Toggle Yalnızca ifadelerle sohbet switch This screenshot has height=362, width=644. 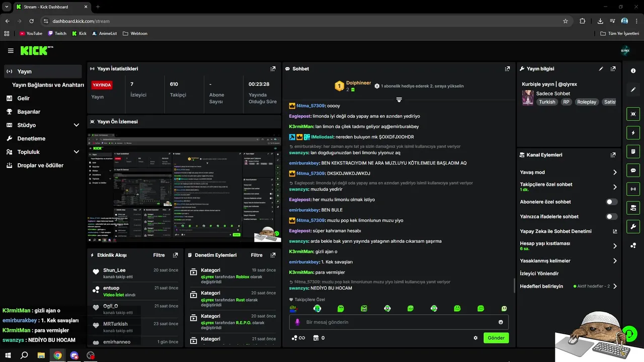tap(611, 217)
